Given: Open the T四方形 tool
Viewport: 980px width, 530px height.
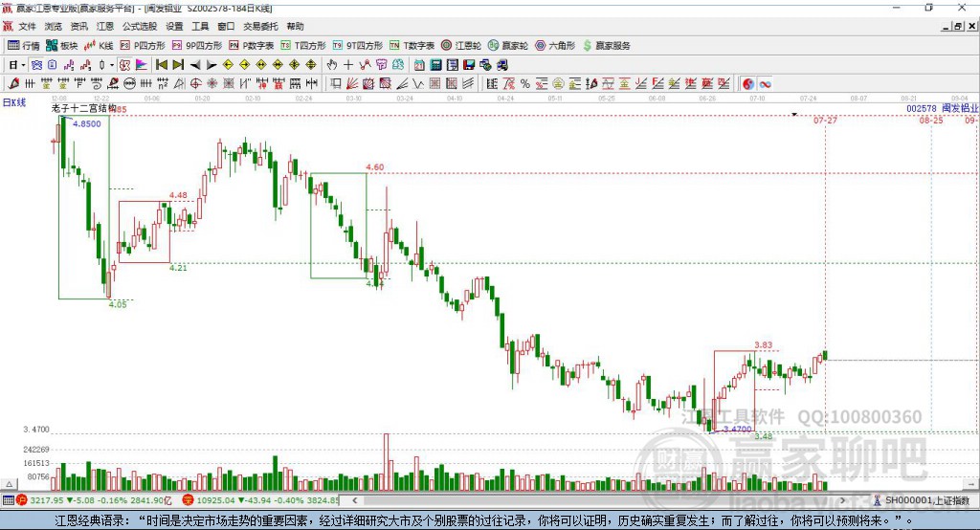Looking at the screenshot, I should coord(303,46).
